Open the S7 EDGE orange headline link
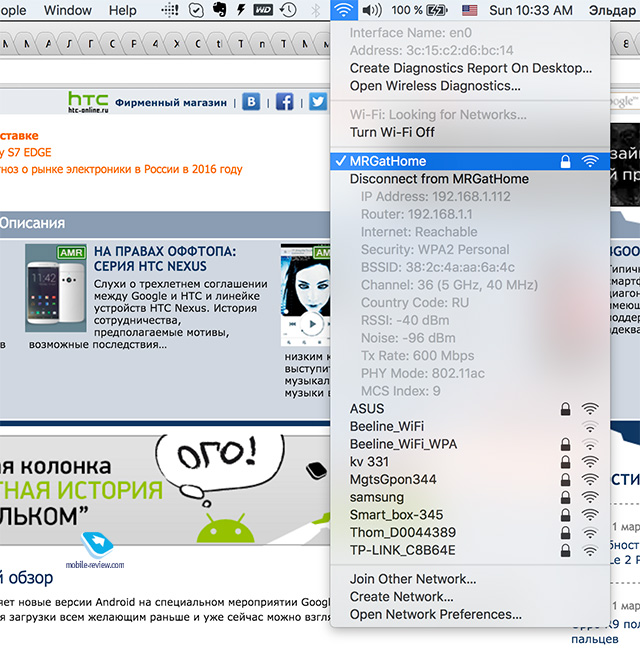Image resolution: width=640 pixels, height=657 pixels. (26, 153)
